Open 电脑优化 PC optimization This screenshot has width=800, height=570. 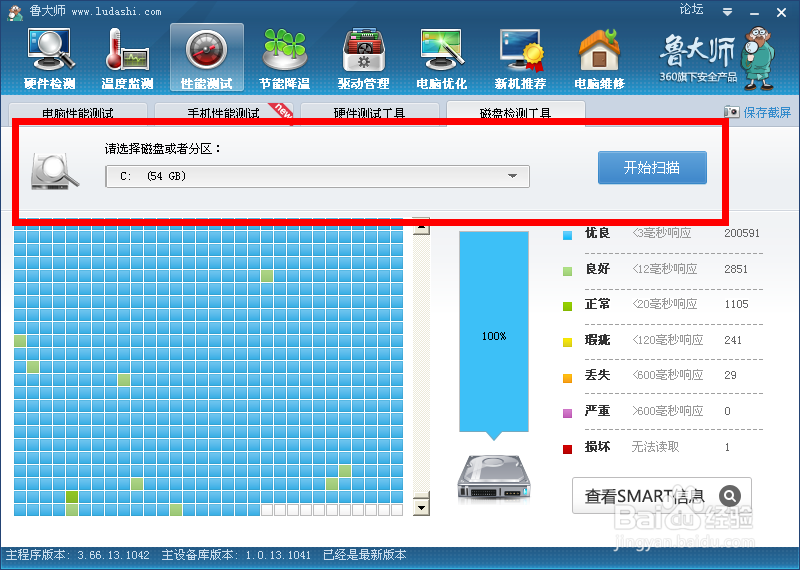click(442, 58)
